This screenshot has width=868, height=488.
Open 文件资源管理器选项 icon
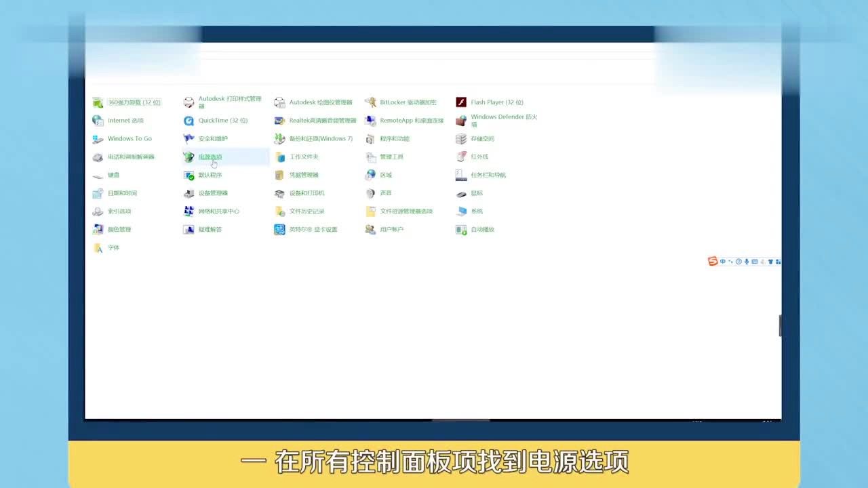point(370,211)
